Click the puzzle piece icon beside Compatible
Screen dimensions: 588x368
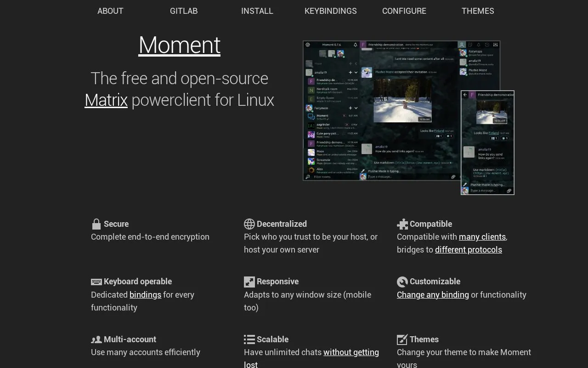click(x=402, y=224)
